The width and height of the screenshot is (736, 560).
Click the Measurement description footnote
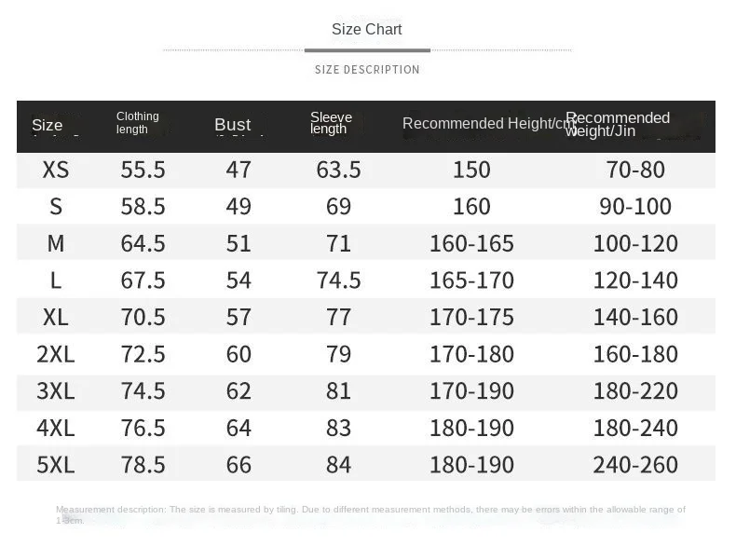371,515
